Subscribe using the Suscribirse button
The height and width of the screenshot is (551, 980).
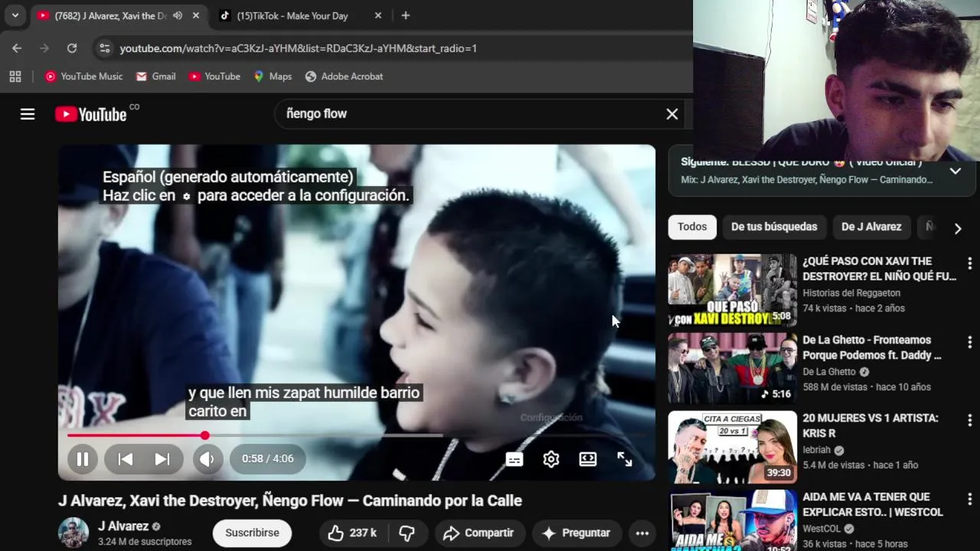click(x=252, y=533)
